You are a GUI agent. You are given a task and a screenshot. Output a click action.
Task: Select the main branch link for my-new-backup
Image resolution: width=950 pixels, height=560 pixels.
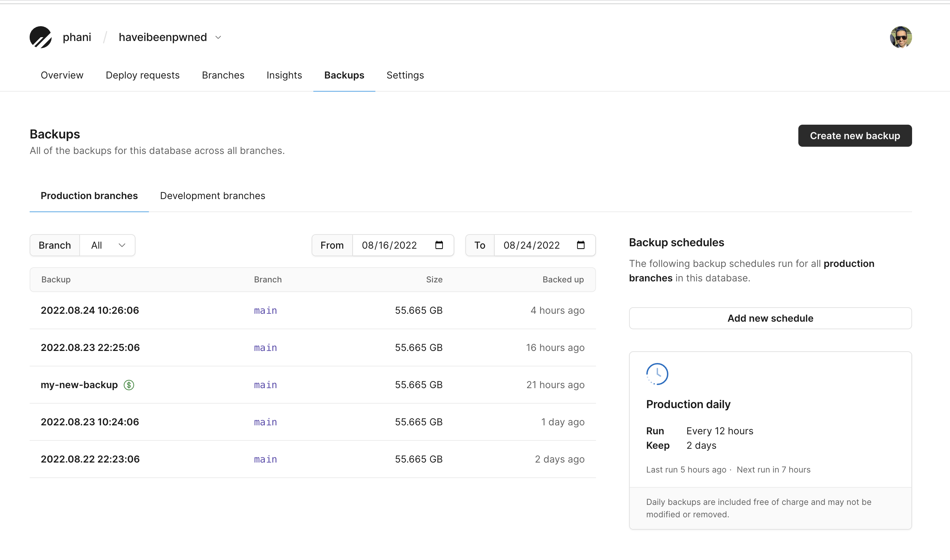[264, 385]
